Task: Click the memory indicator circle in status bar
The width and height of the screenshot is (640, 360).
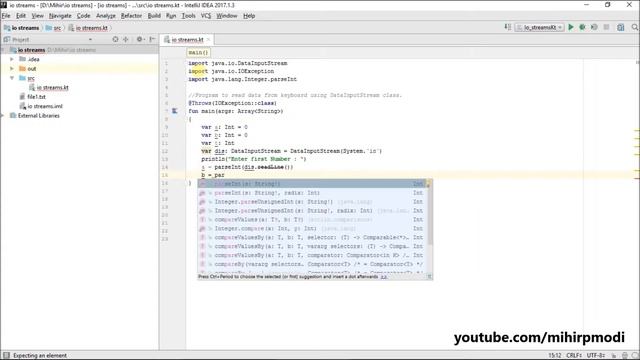Action: 635,356
